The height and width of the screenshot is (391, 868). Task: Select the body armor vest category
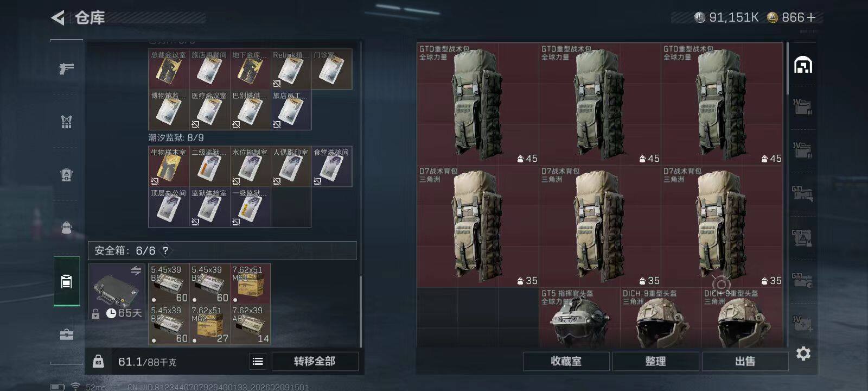[66, 122]
